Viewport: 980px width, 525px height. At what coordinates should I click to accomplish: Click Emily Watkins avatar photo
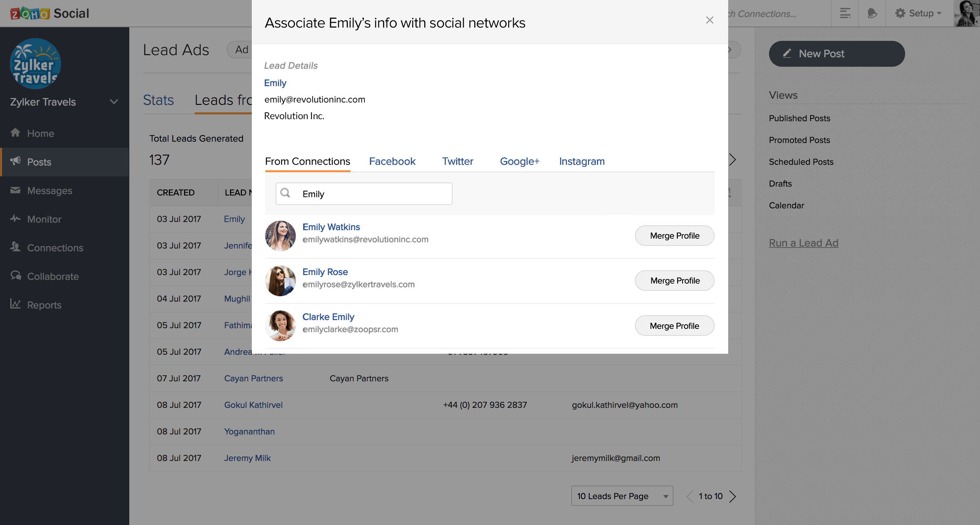click(280, 236)
